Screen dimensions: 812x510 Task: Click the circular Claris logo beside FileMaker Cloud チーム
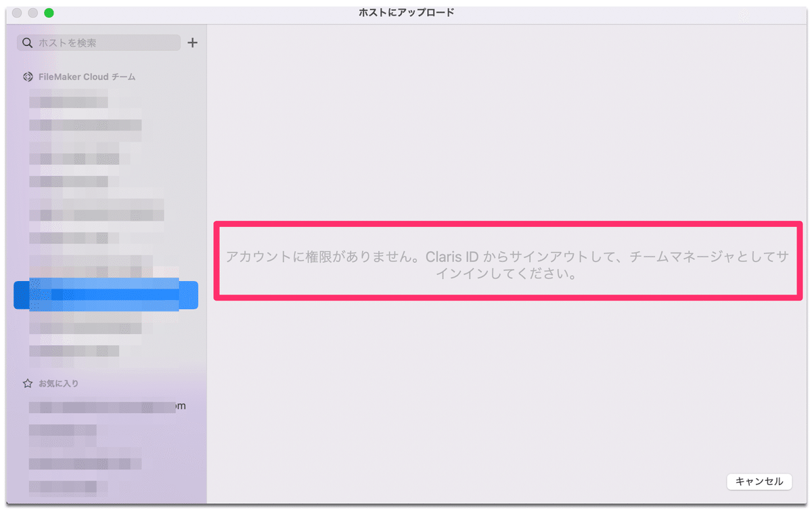[28, 77]
